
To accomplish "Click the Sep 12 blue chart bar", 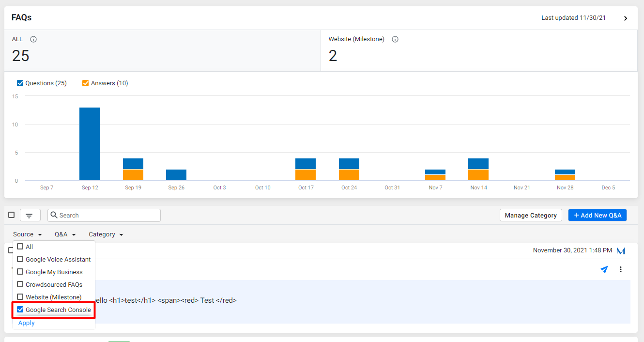I will pos(90,144).
